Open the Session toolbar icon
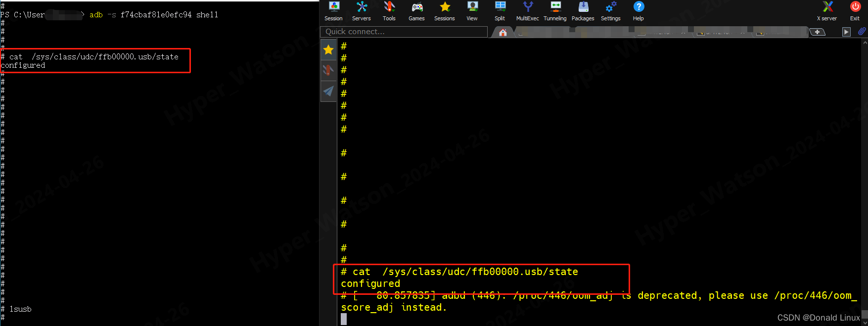The image size is (868, 326). tap(334, 11)
